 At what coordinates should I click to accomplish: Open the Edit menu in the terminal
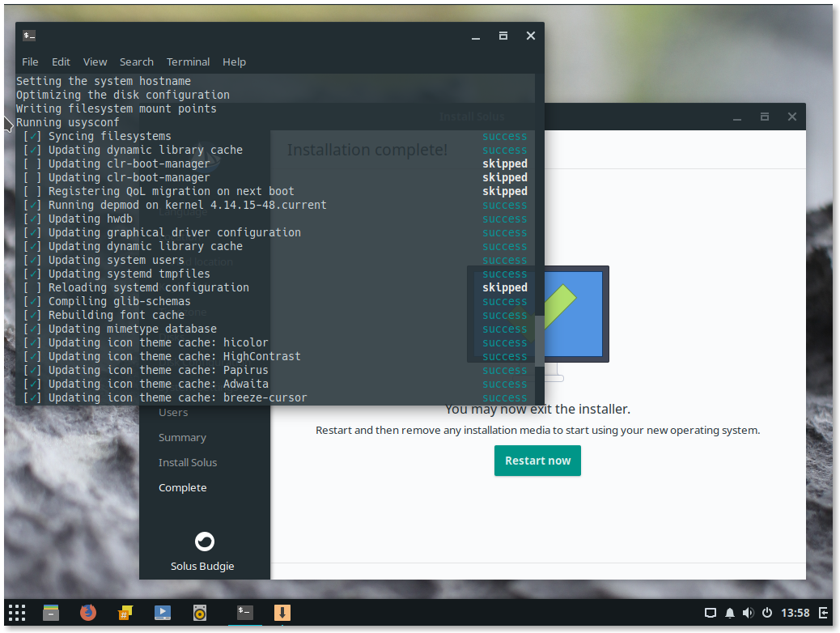click(61, 62)
